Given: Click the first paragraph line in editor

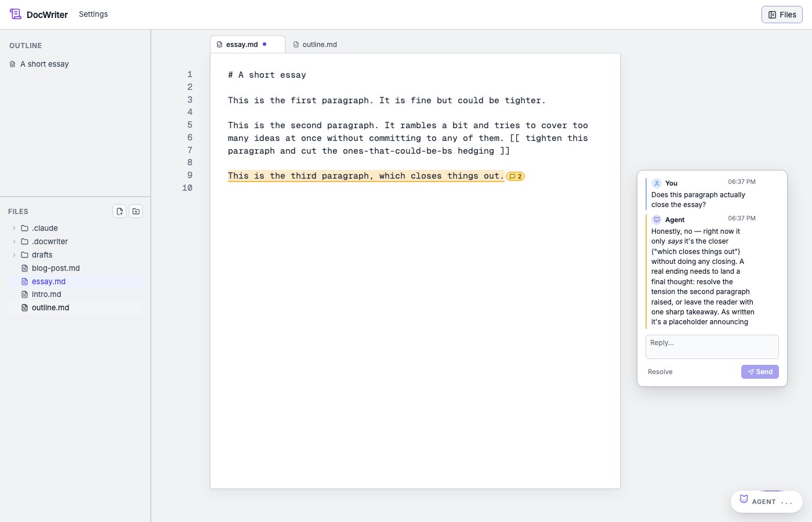Looking at the screenshot, I should click(x=387, y=100).
